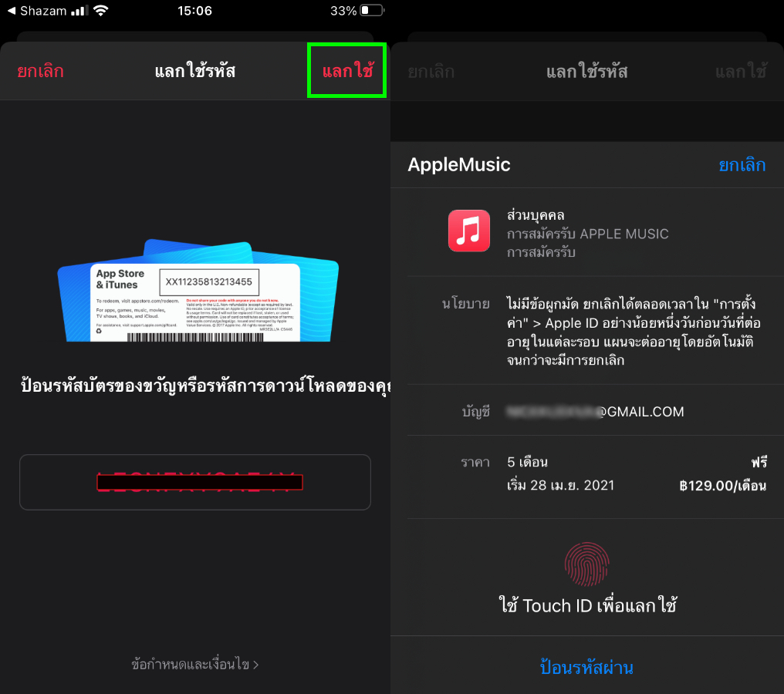Image resolution: width=784 pixels, height=694 pixels.
Task: Tap the battery icon beside 33%
Action: (371, 12)
